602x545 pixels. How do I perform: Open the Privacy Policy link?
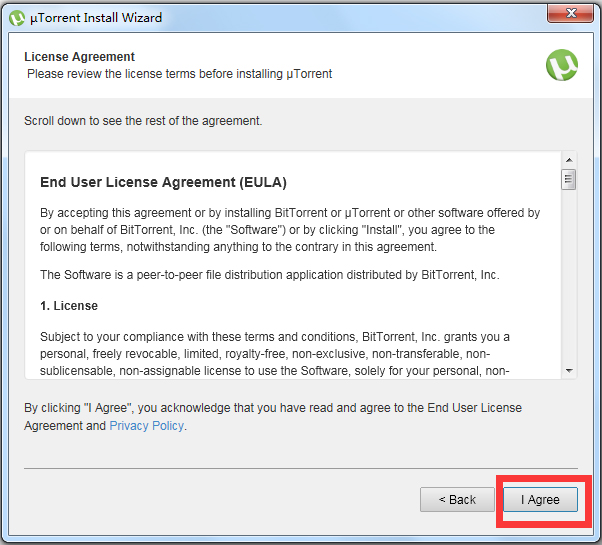click(147, 426)
